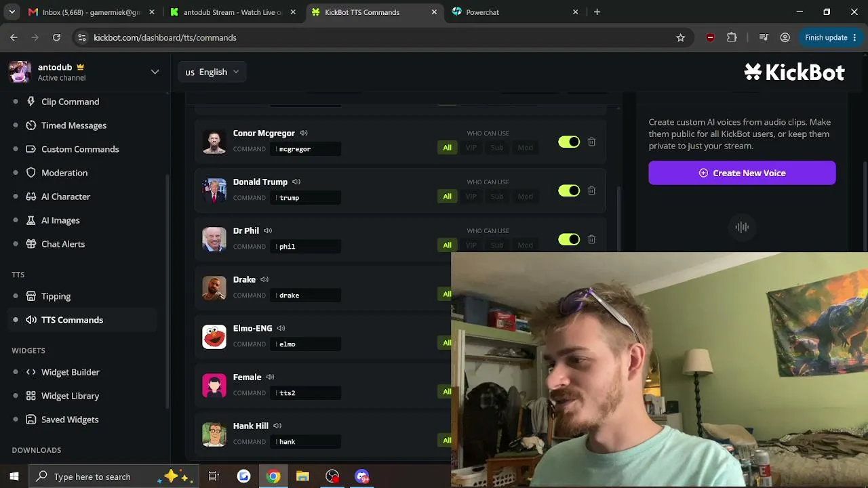Select All for Conor Mcgregor access
This screenshot has width=868, height=488.
click(447, 148)
